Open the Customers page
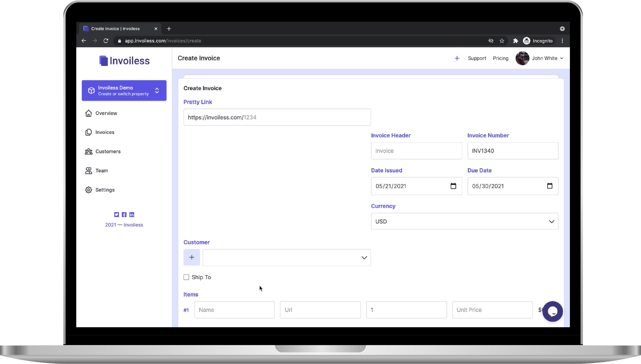This screenshot has height=364, width=641. tap(108, 151)
